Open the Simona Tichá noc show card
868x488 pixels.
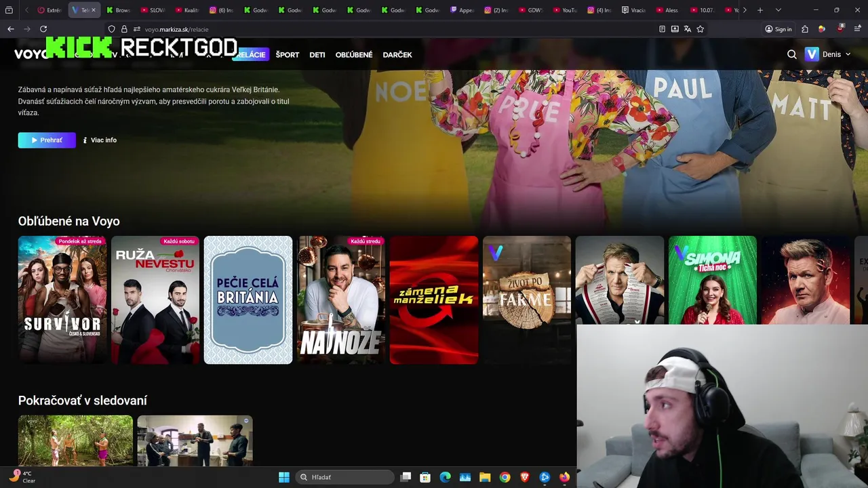click(x=713, y=280)
